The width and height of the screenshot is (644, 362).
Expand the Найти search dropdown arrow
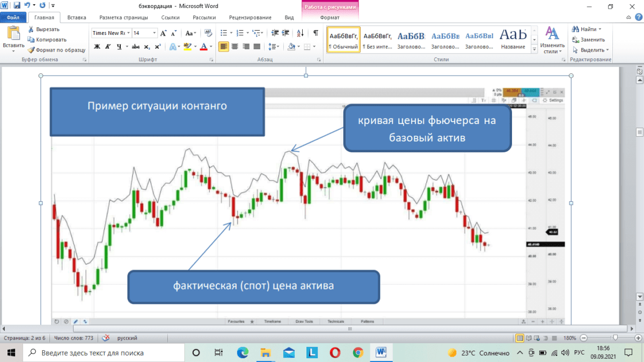coord(599,29)
